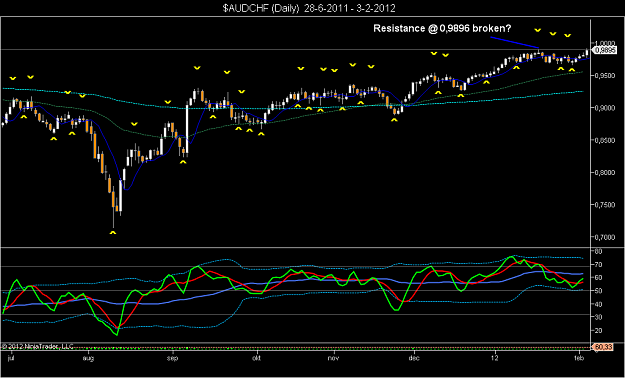Click the 70 level on indicator axis
The image size is (625, 378).
598,265
